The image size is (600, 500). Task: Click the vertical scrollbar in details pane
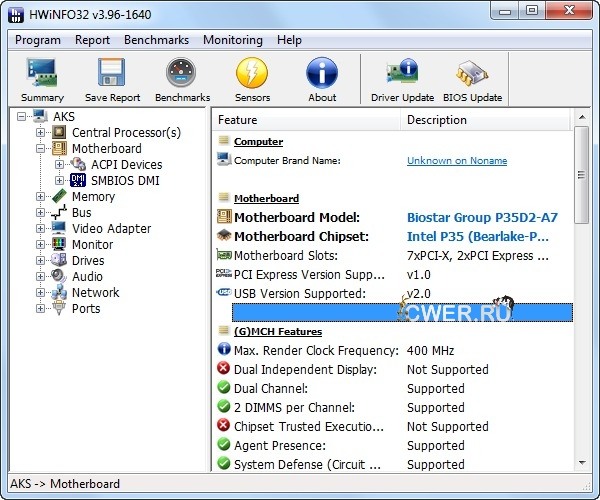tap(581, 300)
